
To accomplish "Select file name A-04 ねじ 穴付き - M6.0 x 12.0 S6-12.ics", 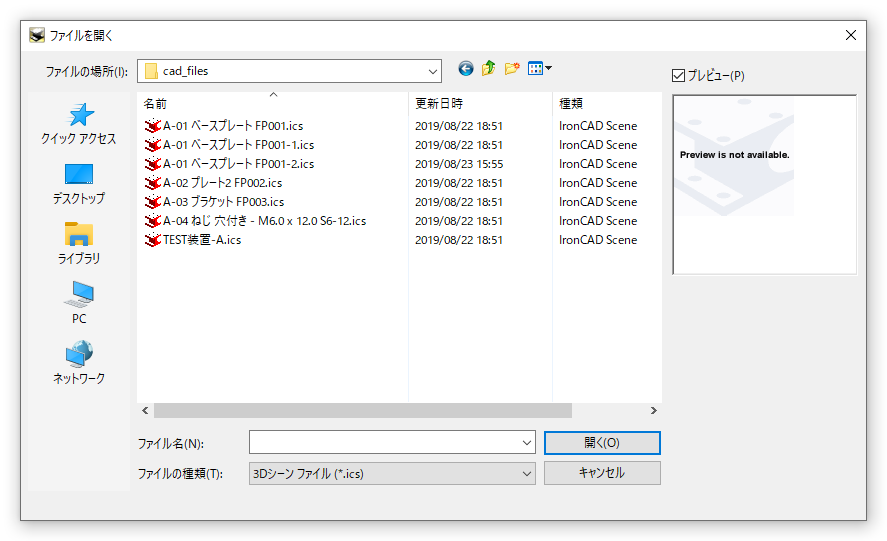I will tap(264, 221).
